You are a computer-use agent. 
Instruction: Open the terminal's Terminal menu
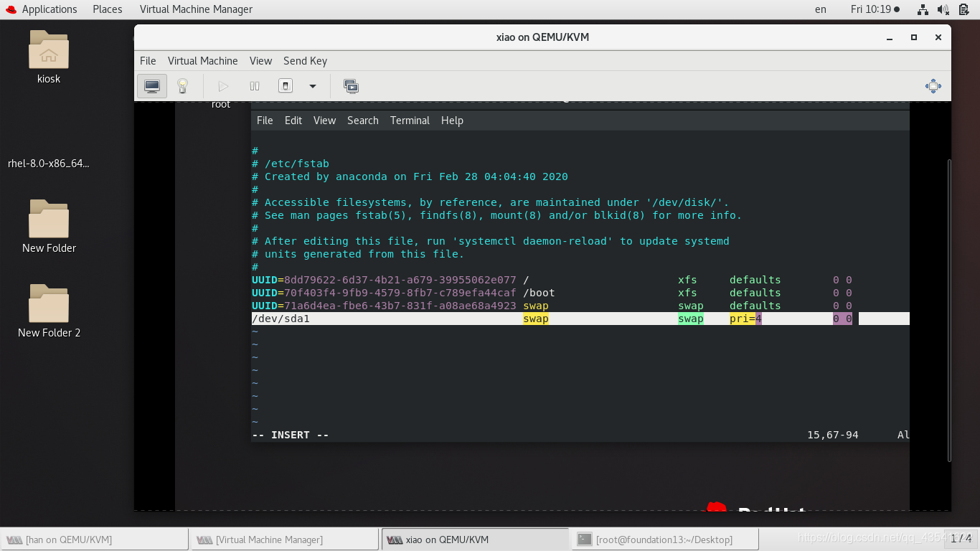(x=410, y=121)
